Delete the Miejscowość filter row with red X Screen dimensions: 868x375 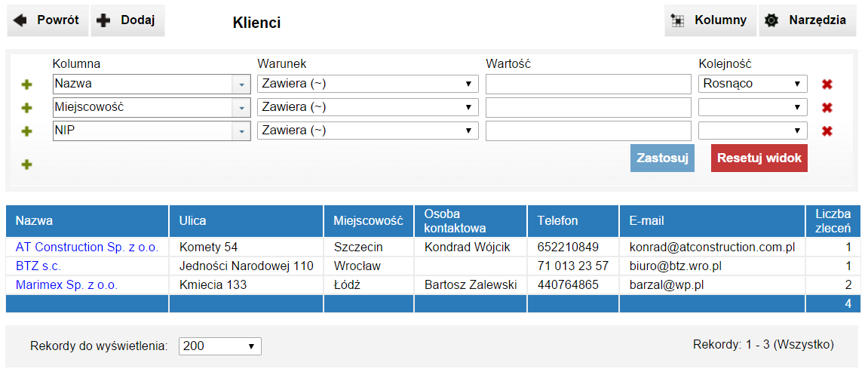point(827,108)
